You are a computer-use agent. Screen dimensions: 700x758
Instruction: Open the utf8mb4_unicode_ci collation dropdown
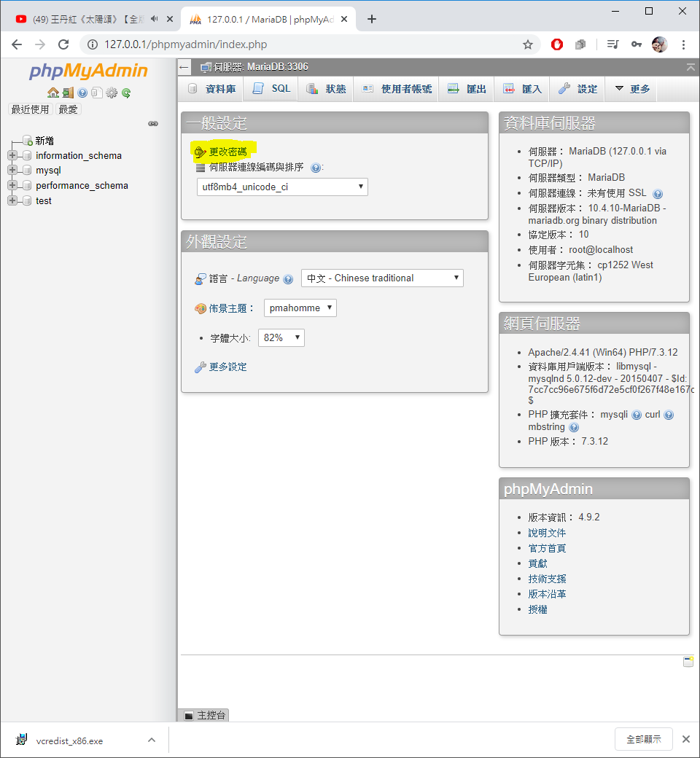coord(282,187)
